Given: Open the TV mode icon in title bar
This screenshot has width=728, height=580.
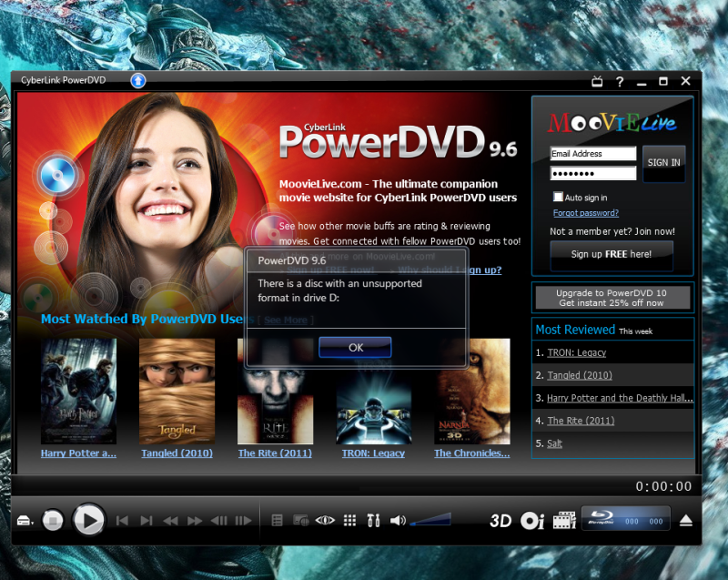Looking at the screenshot, I should pyautogui.click(x=597, y=82).
